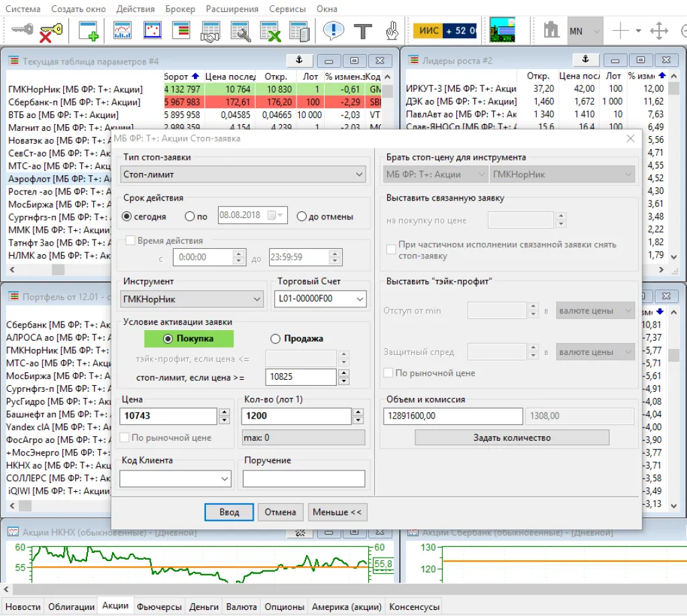Viewport: 687px width, 616px height.
Task: Click the table with green X icon
Action: click(270, 31)
